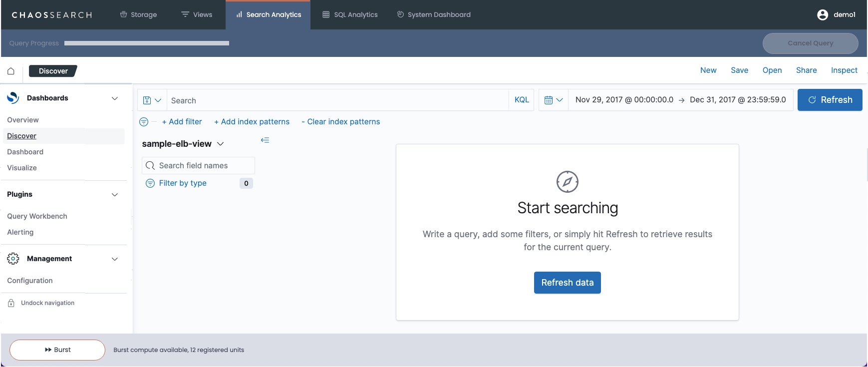
Task: Click the CHAOSSEARCH logo
Action: coord(52,15)
